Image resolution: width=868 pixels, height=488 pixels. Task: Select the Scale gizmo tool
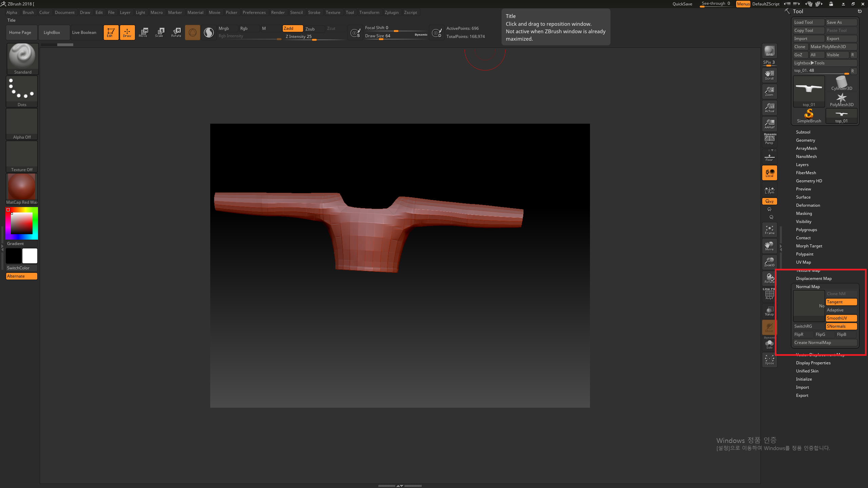159,33
